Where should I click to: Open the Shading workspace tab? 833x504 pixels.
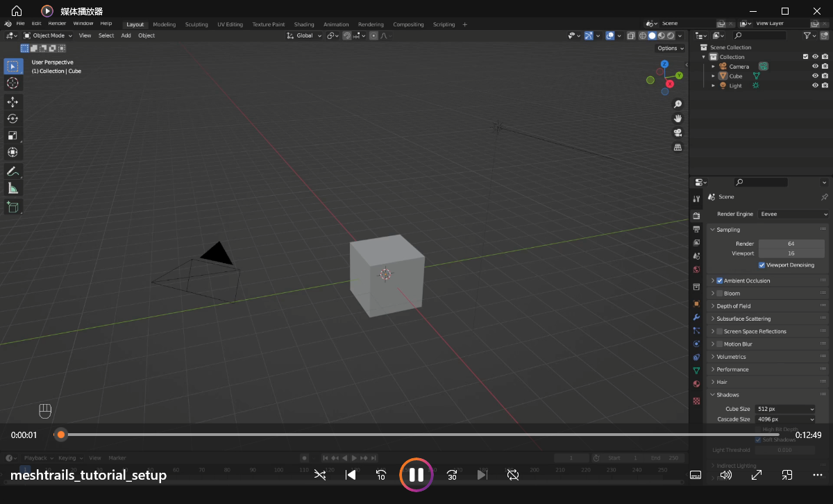coord(304,24)
